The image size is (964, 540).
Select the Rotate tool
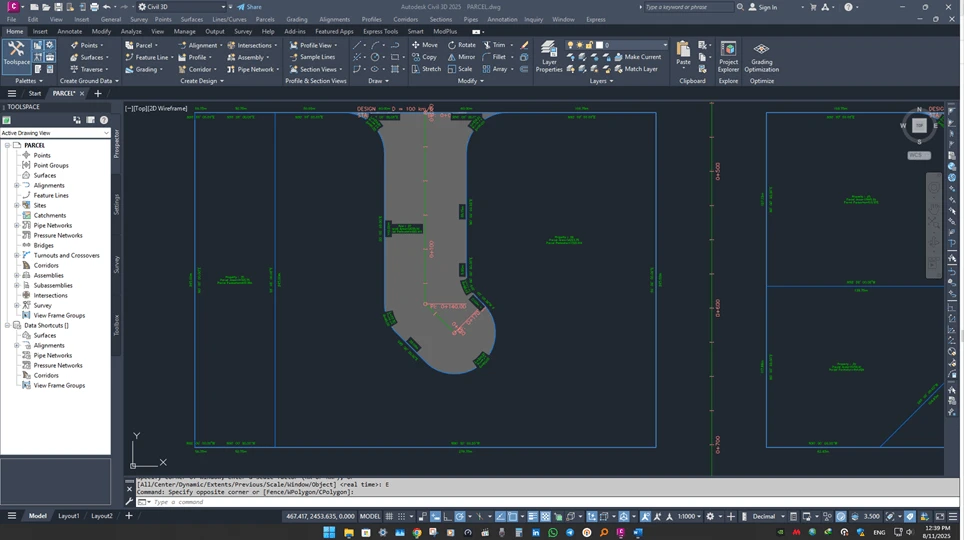(461, 45)
